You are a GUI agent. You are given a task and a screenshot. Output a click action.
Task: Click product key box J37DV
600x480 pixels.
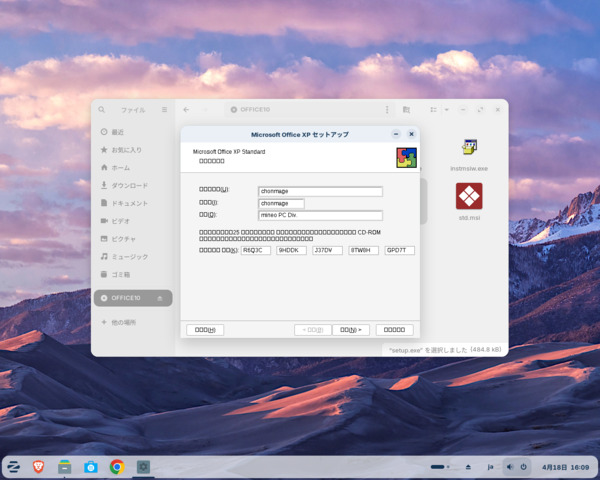[x=328, y=250]
